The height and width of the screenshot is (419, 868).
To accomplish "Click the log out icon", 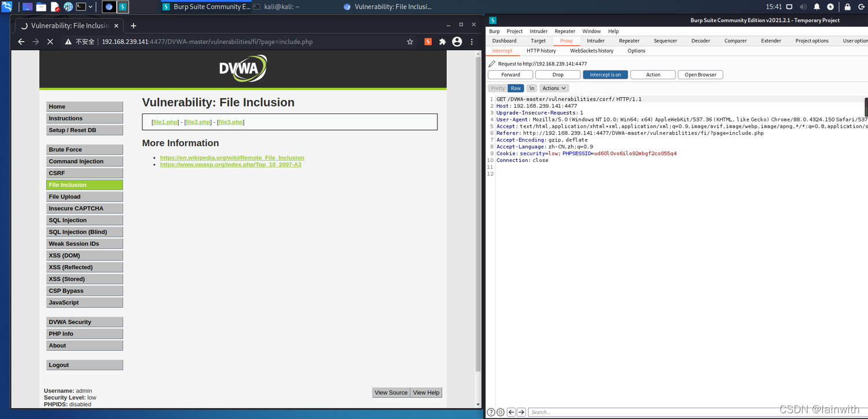I will [x=860, y=7].
